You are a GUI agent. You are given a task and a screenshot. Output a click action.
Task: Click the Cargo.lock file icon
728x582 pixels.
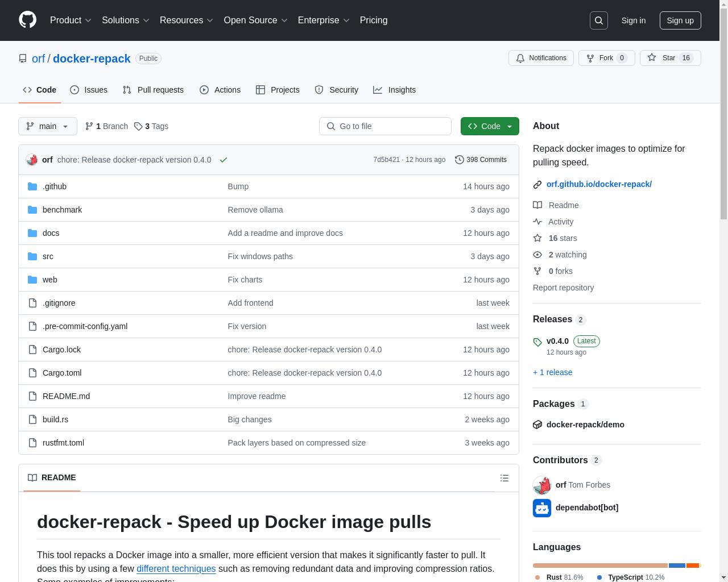coord(32,350)
